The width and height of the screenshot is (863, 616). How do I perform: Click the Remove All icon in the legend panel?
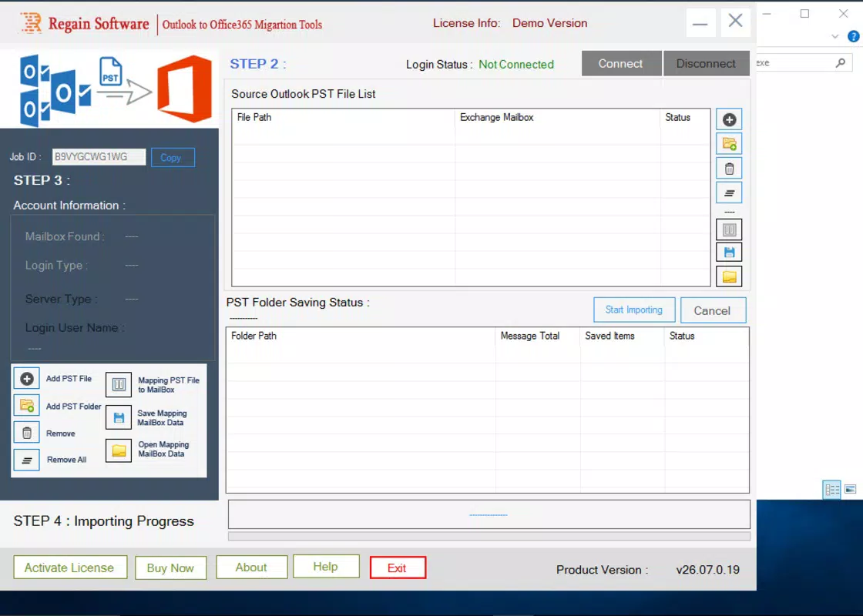point(26,460)
